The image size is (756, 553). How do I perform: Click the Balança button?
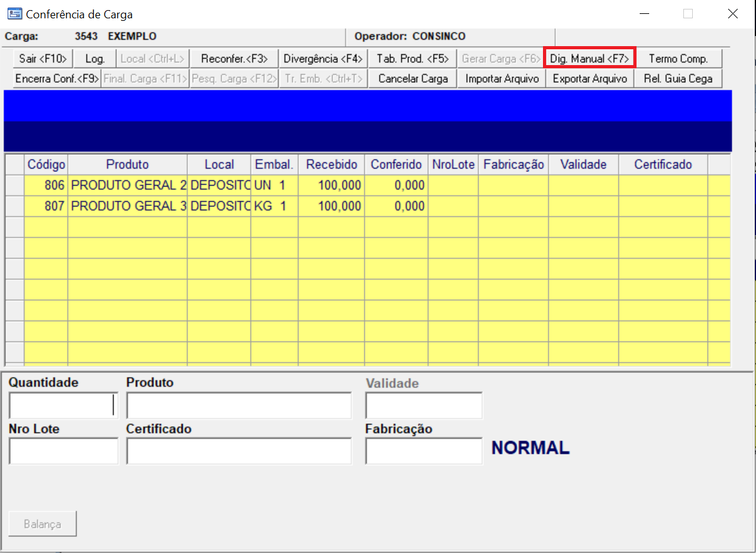point(42,523)
